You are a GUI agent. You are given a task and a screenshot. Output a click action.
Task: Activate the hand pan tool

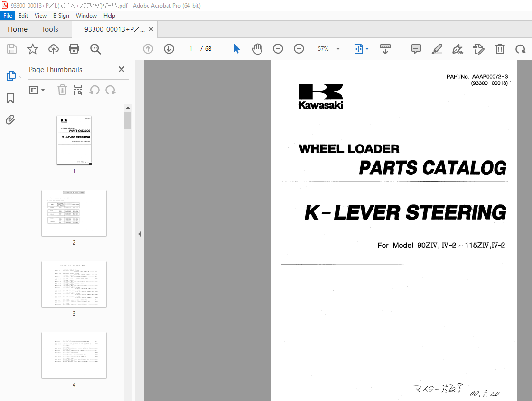257,49
